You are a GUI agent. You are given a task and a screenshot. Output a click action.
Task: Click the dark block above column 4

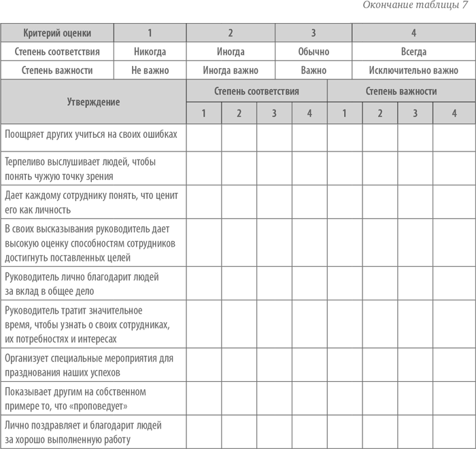click(x=413, y=11)
